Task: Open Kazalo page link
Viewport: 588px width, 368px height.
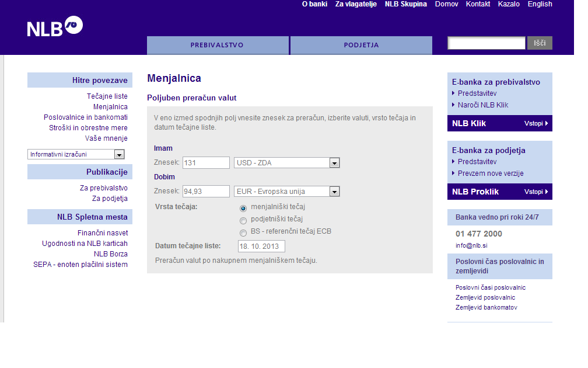Action: [509, 4]
